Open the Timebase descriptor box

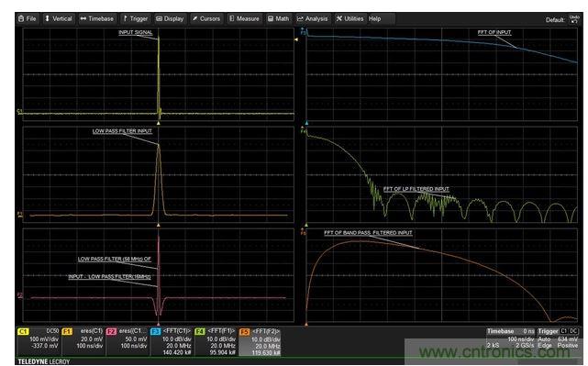(x=511, y=338)
